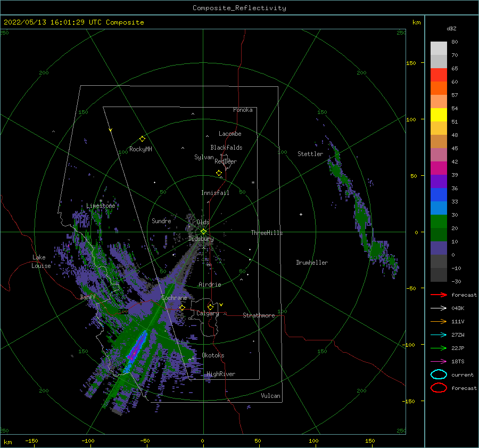The height and width of the screenshot is (448, 479).
Task: Click the white plus marker east of ThreeHills
Action: click(301, 214)
